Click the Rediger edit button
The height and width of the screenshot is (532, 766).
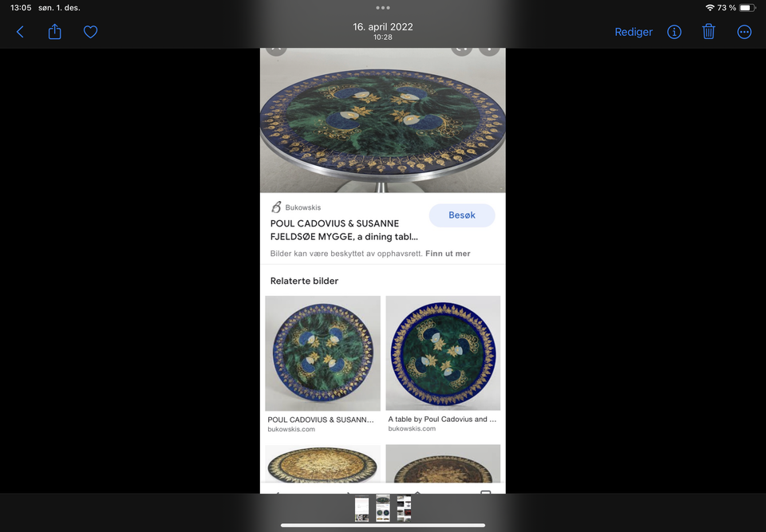coord(633,32)
